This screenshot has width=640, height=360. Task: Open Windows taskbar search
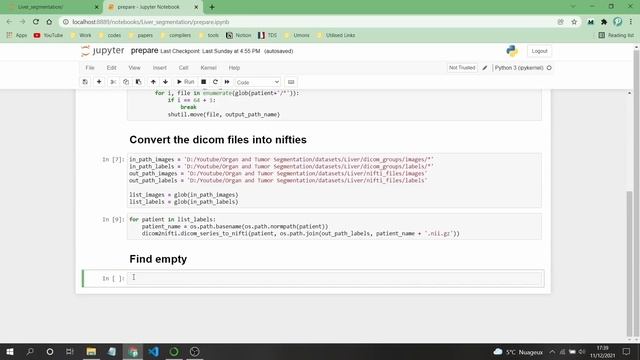[x=30, y=351]
